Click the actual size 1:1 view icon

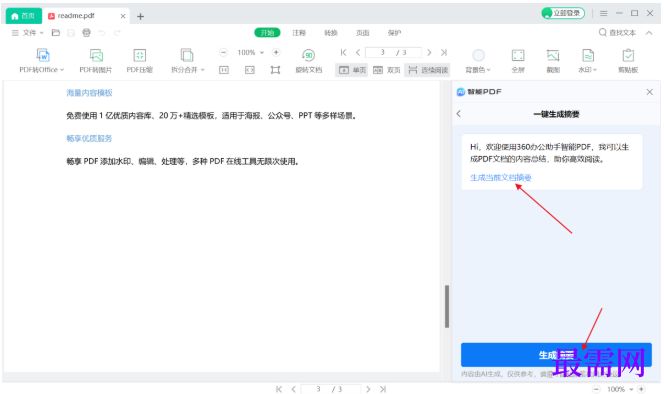pyautogui.click(x=224, y=70)
